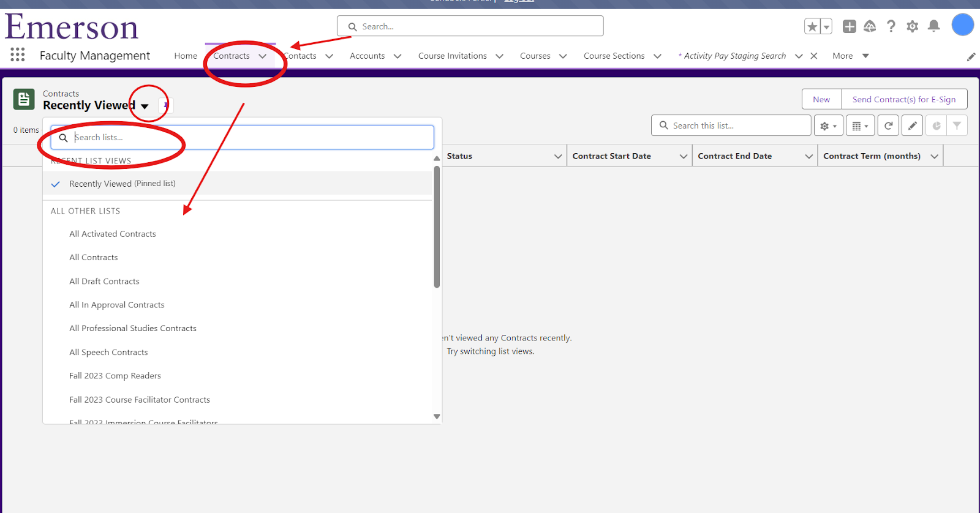
Task: Click Send Contract(s) for E-Sign button
Action: 904,99
